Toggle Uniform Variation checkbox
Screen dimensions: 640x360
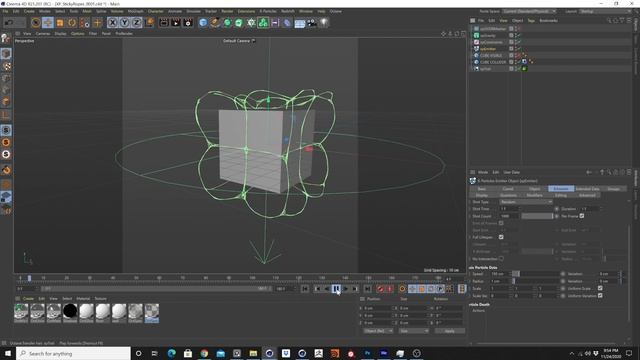point(600,296)
